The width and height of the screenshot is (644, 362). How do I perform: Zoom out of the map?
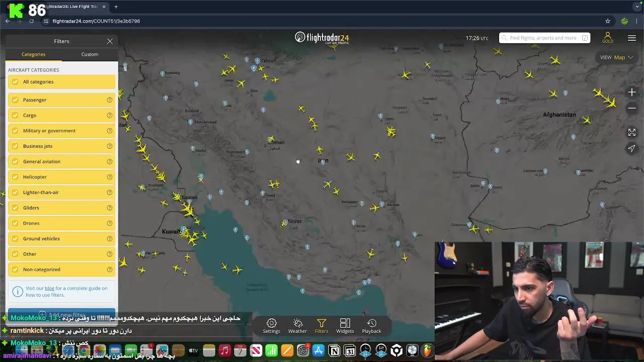pyautogui.click(x=632, y=108)
